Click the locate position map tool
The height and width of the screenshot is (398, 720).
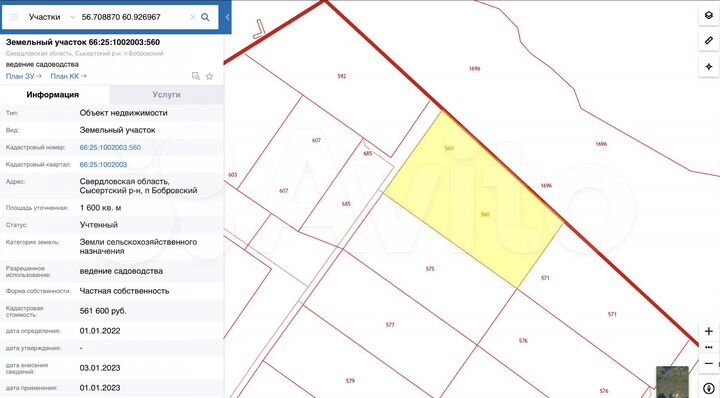click(709, 67)
